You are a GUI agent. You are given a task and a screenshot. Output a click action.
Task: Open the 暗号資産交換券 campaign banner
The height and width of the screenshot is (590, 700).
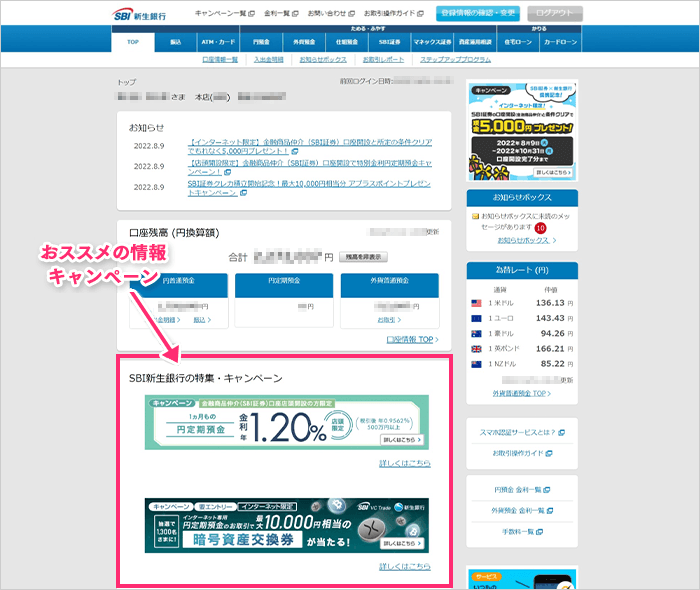point(287,524)
